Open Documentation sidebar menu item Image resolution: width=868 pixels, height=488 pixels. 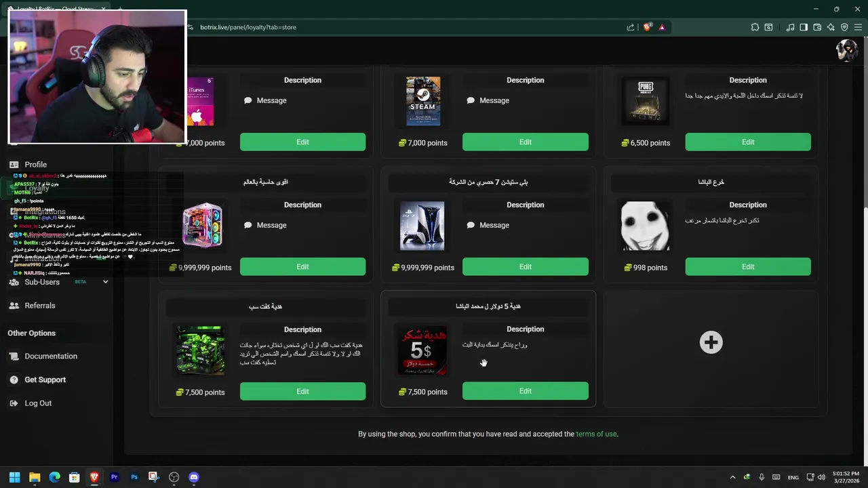point(51,356)
